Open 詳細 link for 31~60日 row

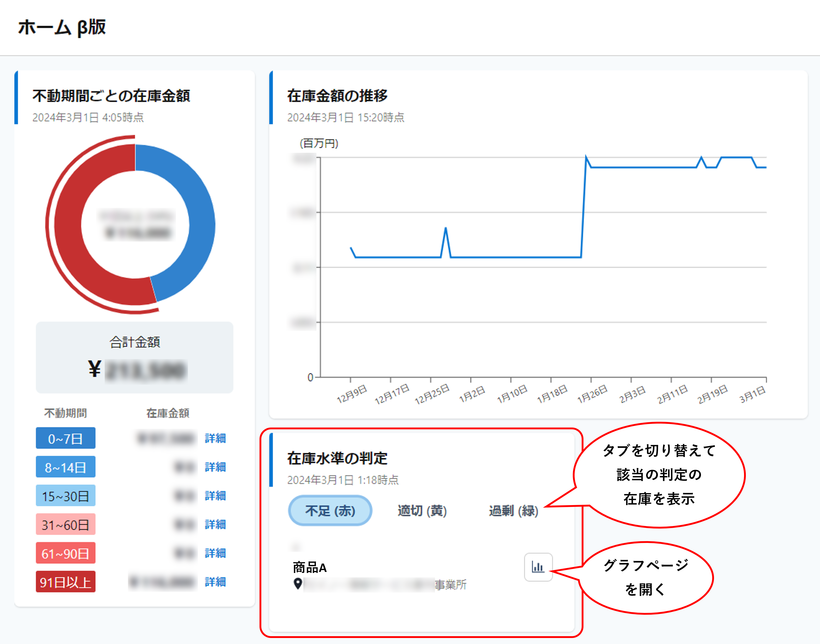coord(215,524)
